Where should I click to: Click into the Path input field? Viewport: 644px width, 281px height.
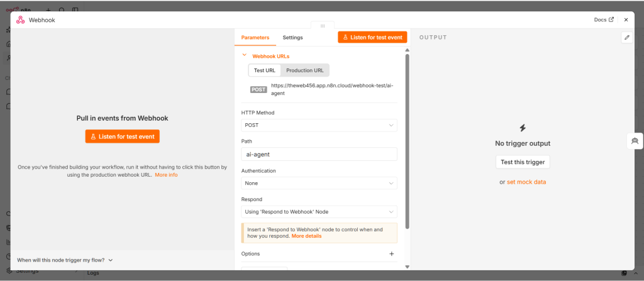point(319,154)
